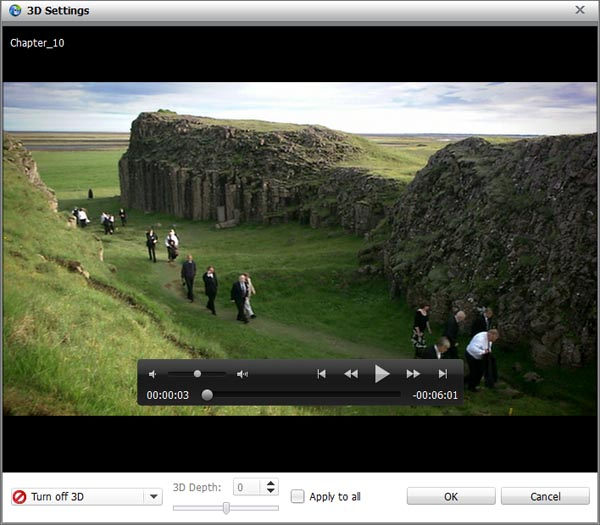Skip to next chapter icon
This screenshot has width=600, height=525.
click(442, 374)
